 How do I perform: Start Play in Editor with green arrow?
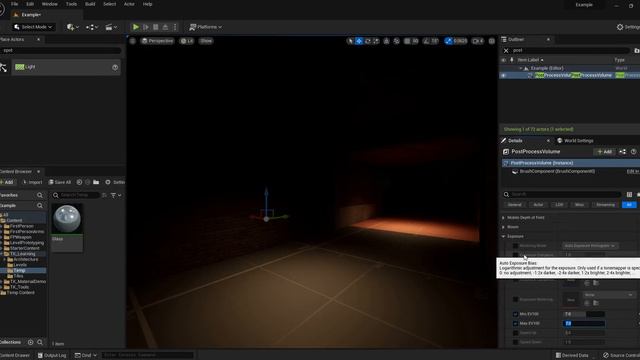point(136,27)
